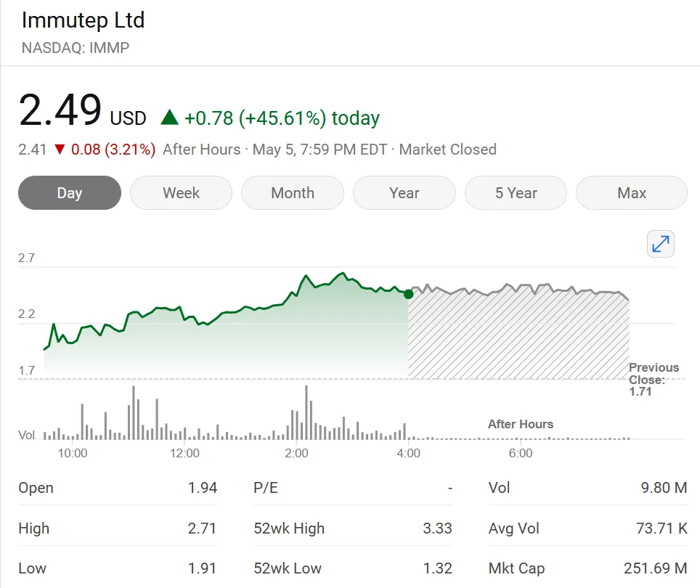Open the 5 Year chart view
This screenshot has height=588, width=700.
point(516,193)
